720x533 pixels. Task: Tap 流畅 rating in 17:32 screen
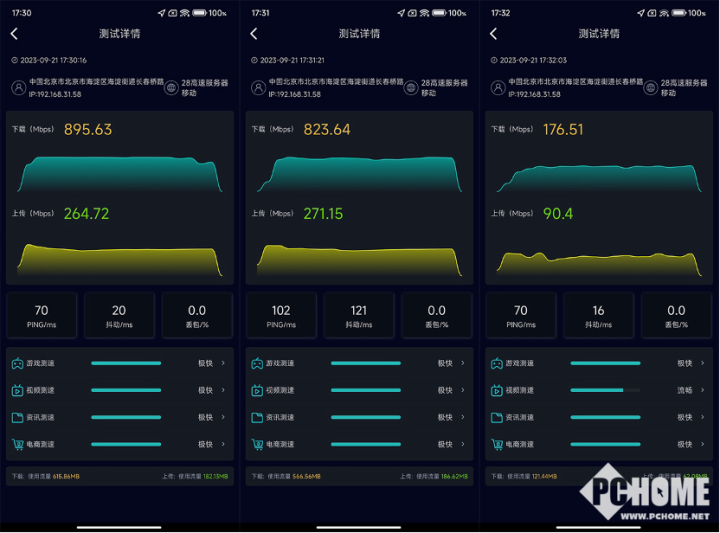point(684,390)
